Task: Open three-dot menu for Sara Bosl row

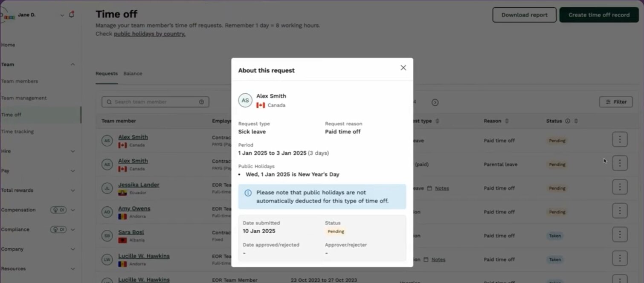Action: click(619, 234)
